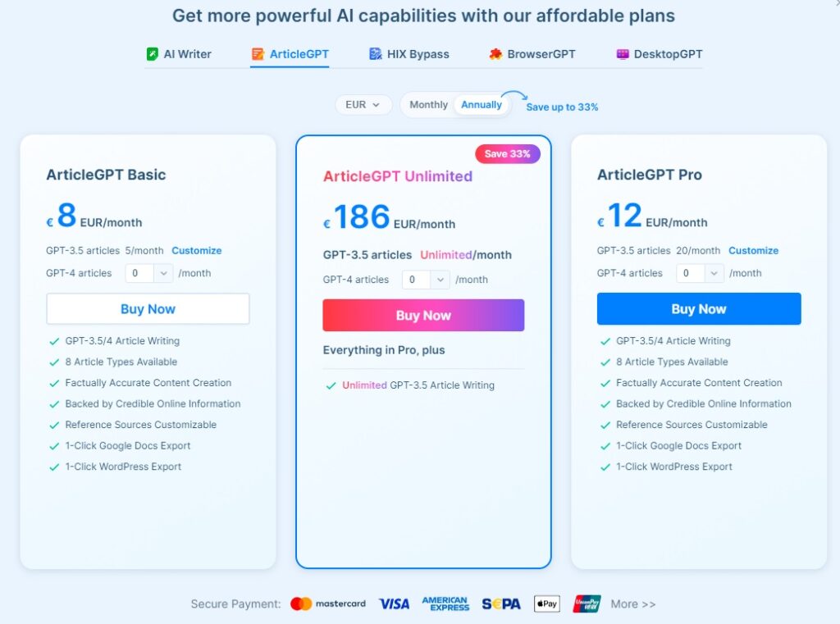Expand GPT-4 articles dropdown in Unlimited plan
The height and width of the screenshot is (624, 840).
coord(426,280)
